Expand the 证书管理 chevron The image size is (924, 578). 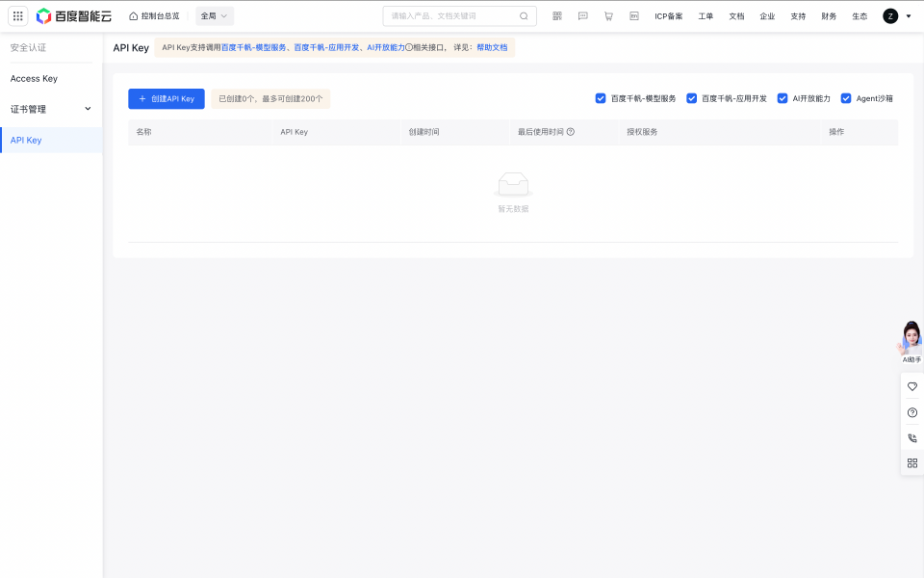(x=88, y=109)
